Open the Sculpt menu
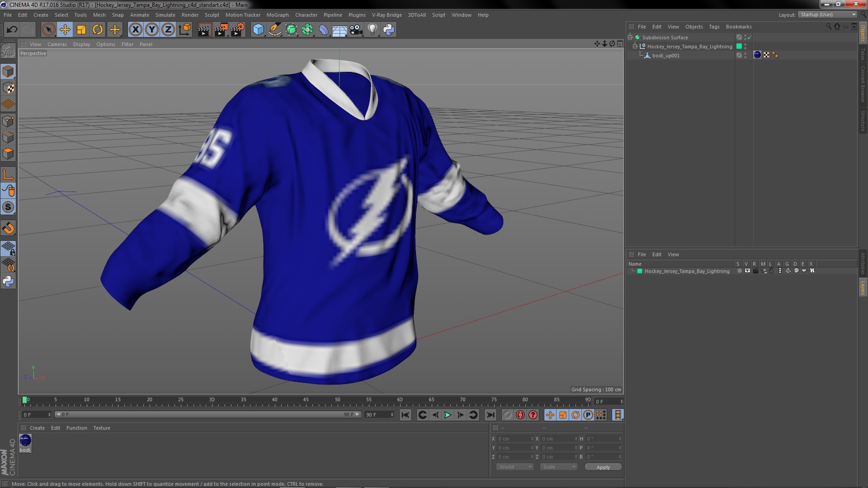Viewport: 868px width, 488px height. click(212, 15)
